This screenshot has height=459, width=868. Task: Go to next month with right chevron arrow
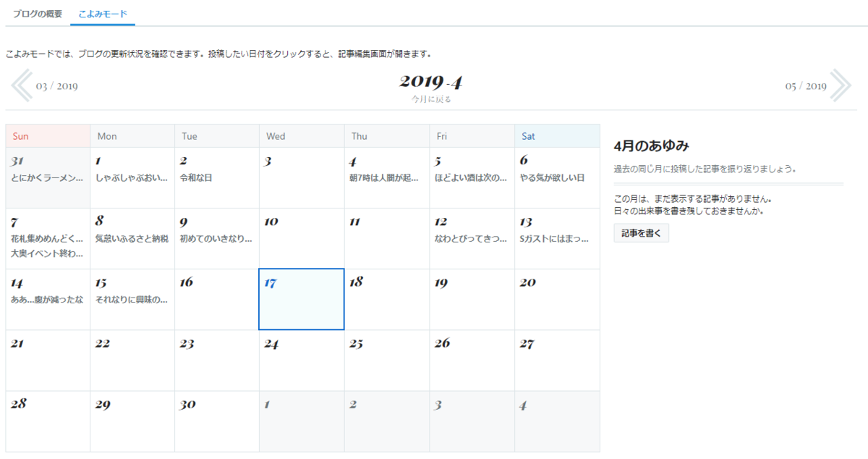[841, 85]
